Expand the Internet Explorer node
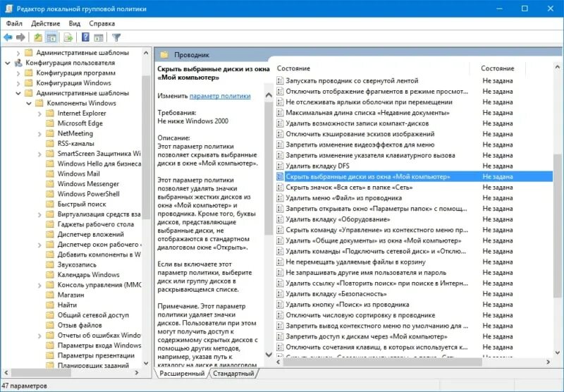Viewport: 564px width, 392px height. tap(39, 114)
